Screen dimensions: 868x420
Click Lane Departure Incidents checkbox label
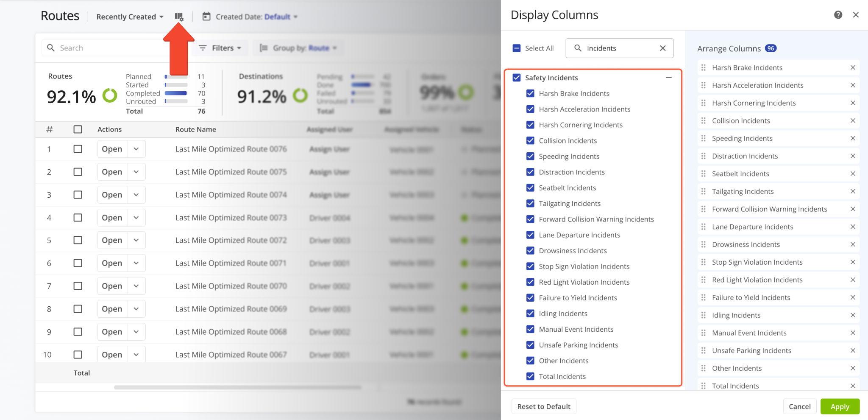point(579,235)
